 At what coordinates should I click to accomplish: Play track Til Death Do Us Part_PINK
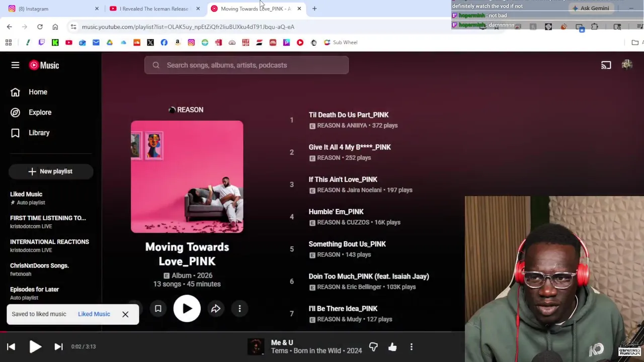pos(349,115)
